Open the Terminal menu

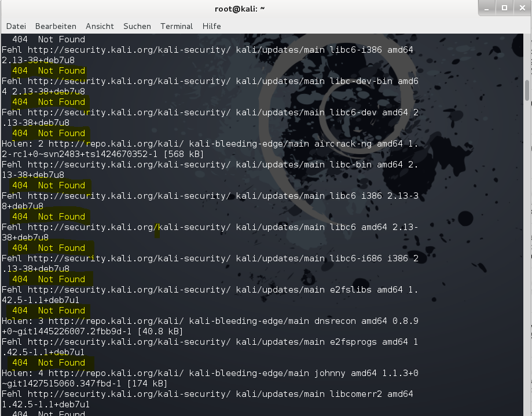pos(177,26)
